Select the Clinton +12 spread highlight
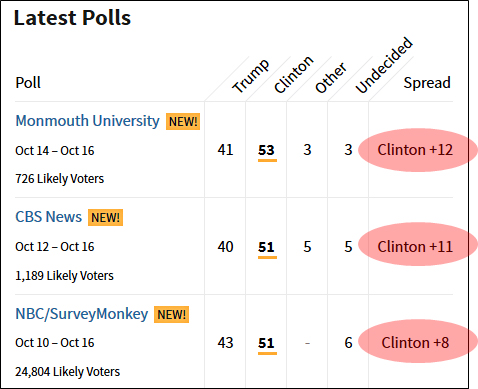This screenshot has width=478, height=389. click(x=418, y=150)
